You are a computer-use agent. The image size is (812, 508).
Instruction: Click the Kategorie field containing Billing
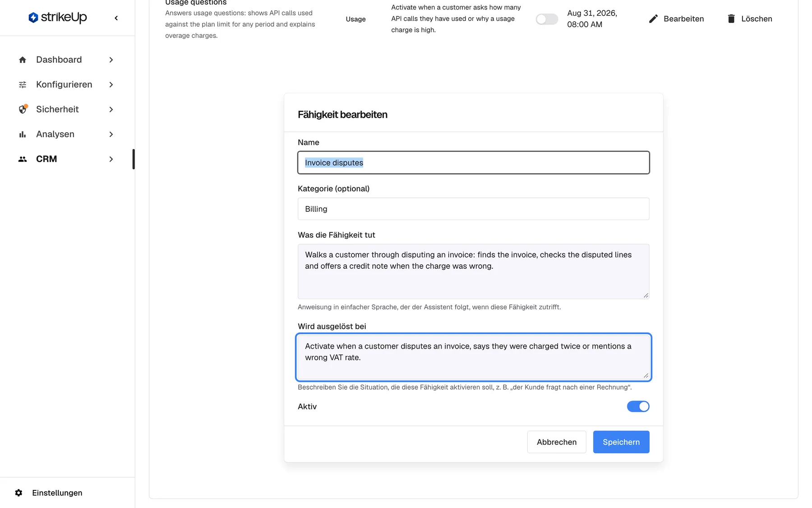click(473, 209)
